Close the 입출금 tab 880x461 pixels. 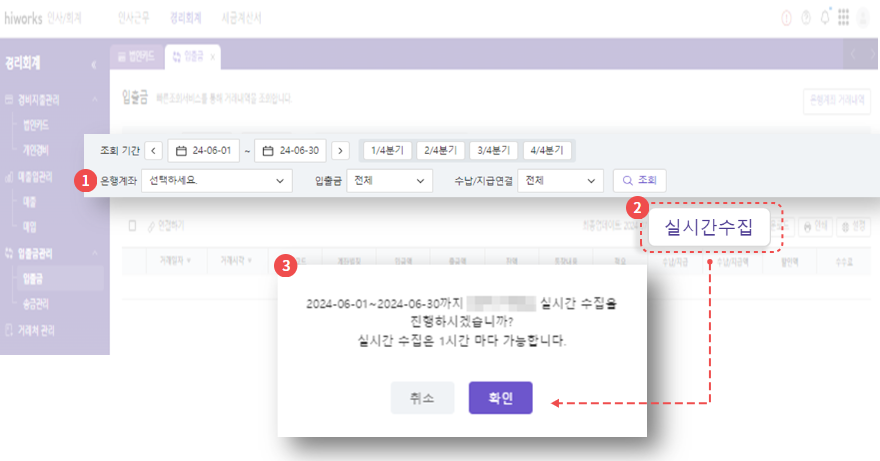pyautogui.click(x=212, y=57)
